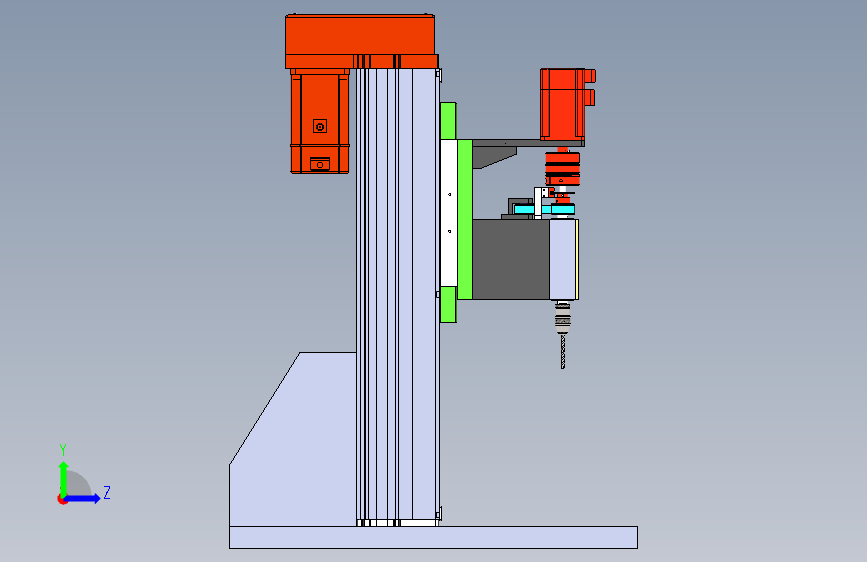Click the 'Z' axis label
Viewport: 867px width, 562px height.
tap(107, 492)
